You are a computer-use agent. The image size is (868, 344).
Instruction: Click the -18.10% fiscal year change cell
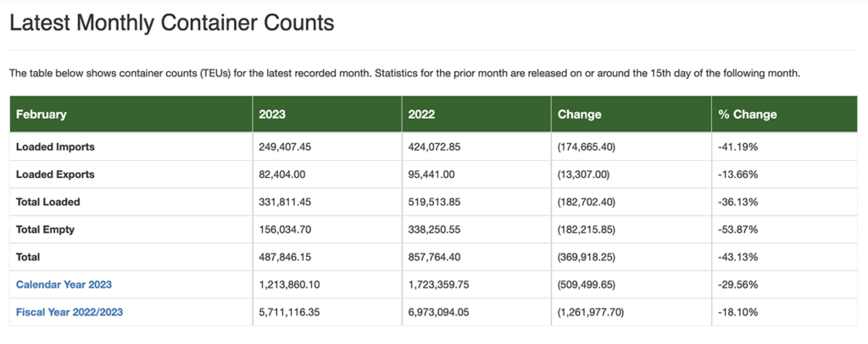[737, 313]
